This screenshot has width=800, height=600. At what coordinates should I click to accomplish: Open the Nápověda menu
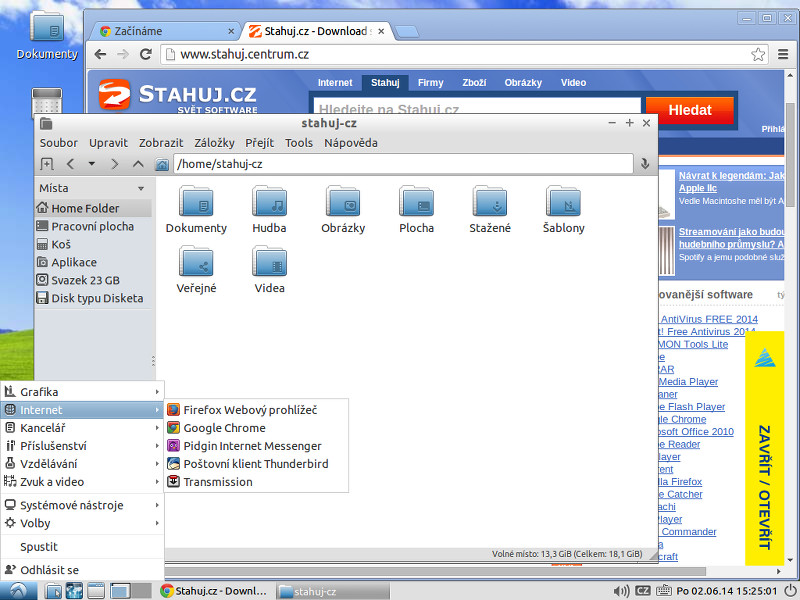click(351, 143)
